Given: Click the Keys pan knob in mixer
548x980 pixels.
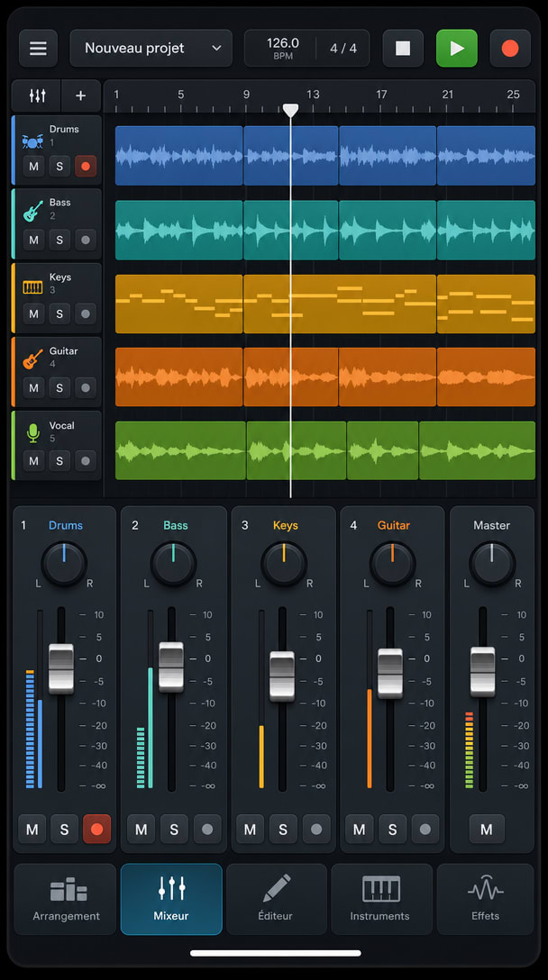Looking at the screenshot, I should click(283, 564).
